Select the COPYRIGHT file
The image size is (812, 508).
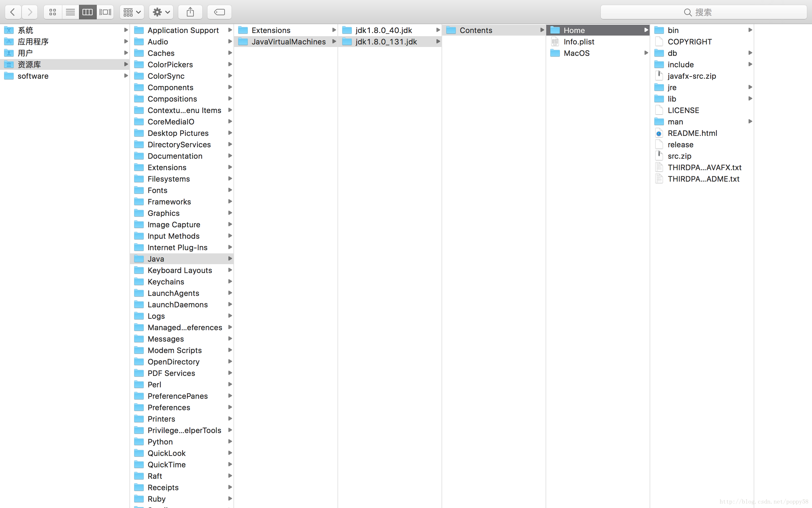(702, 42)
